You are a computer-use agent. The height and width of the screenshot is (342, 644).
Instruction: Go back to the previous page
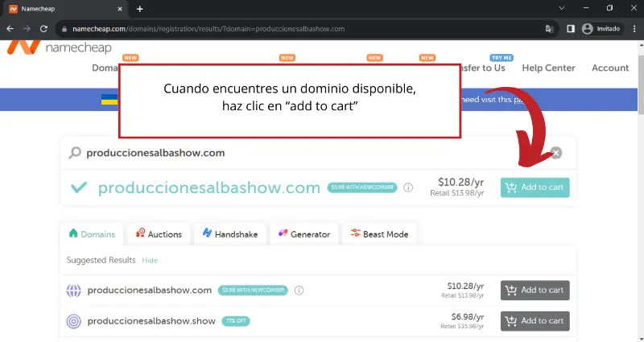[10, 29]
